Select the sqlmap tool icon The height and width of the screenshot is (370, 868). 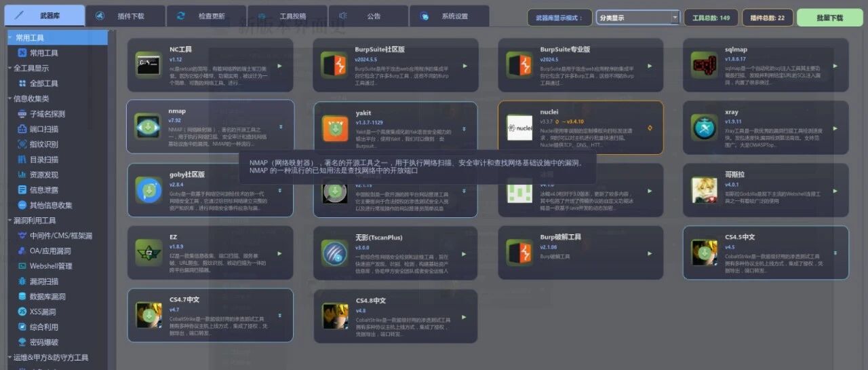(x=705, y=65)
